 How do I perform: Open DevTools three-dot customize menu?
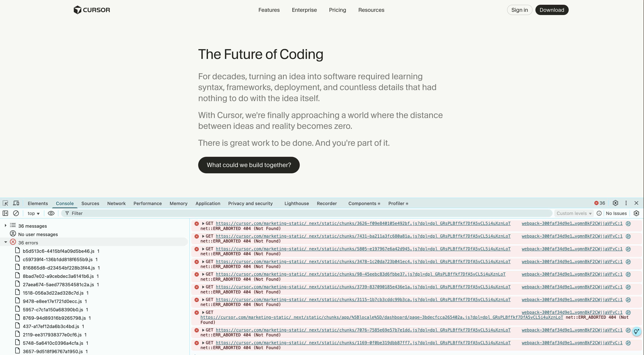tap(626, 203)
